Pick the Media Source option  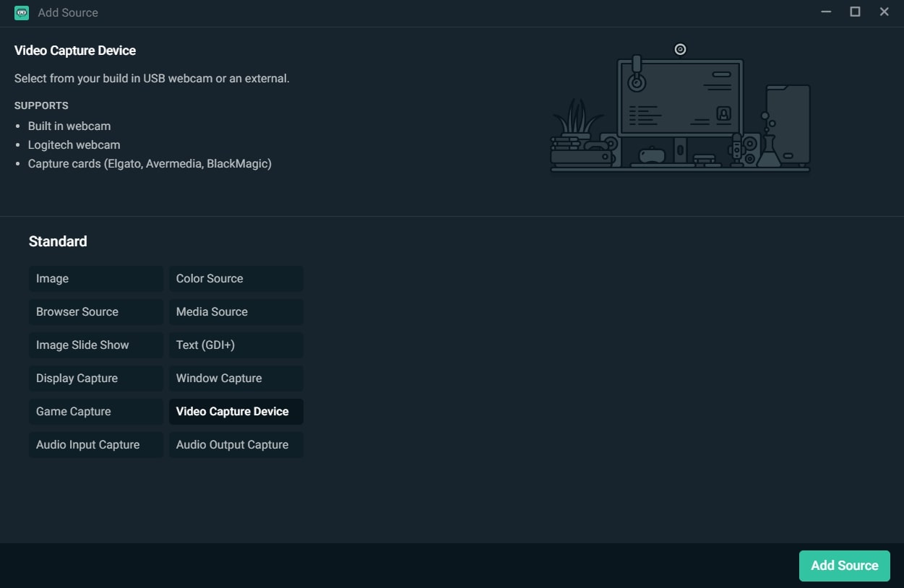[x=236, y=312]
